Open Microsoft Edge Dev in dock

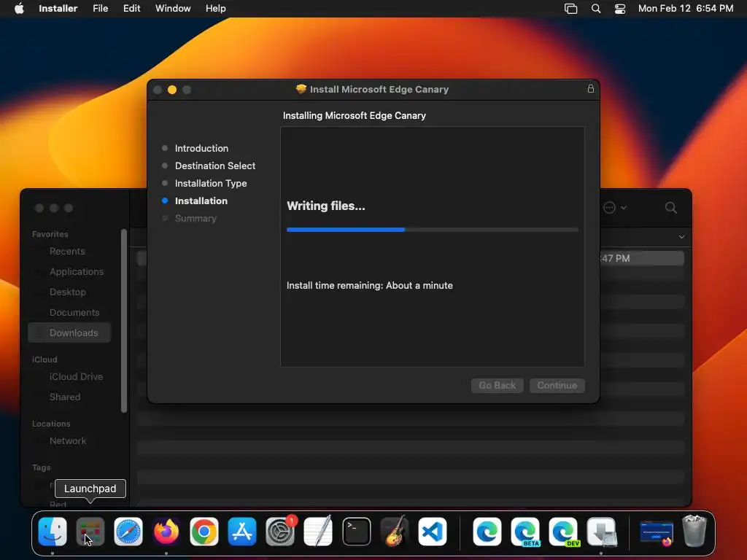pos(563,532)
